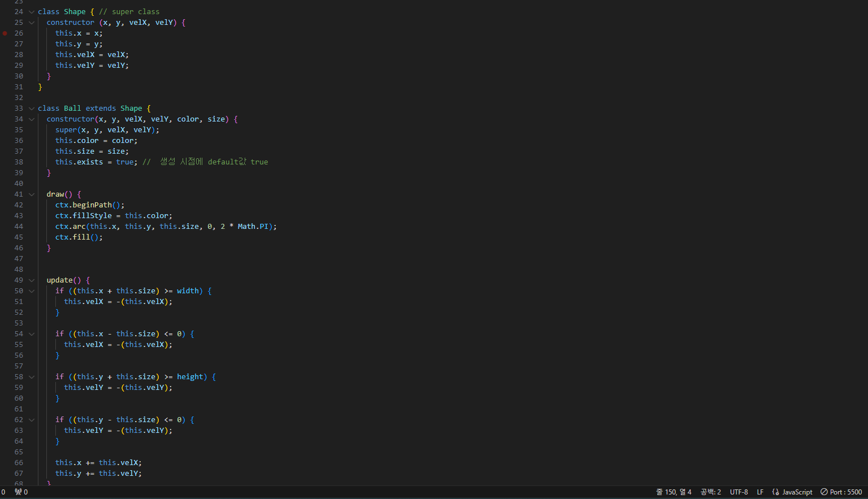
Task: Click the Korean comment 'default값 true'
Action: pyautogui.click(x=238, y=162)
